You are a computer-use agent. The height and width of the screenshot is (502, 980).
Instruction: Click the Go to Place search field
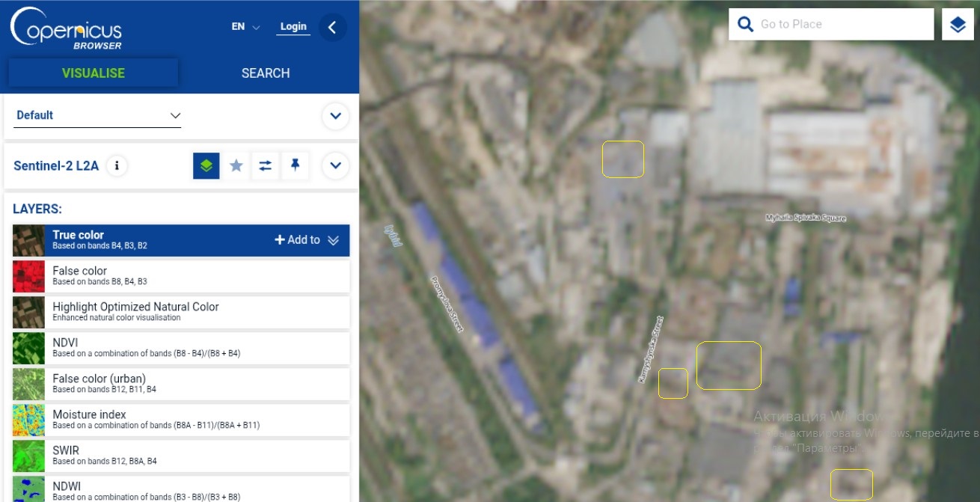(842, 25)
